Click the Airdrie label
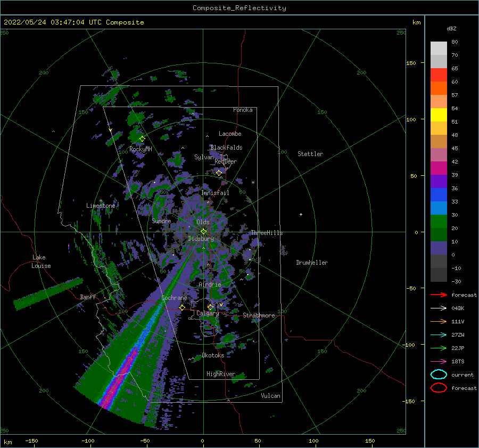This screenshot has height=448, width=479. (x=210, y=284)
